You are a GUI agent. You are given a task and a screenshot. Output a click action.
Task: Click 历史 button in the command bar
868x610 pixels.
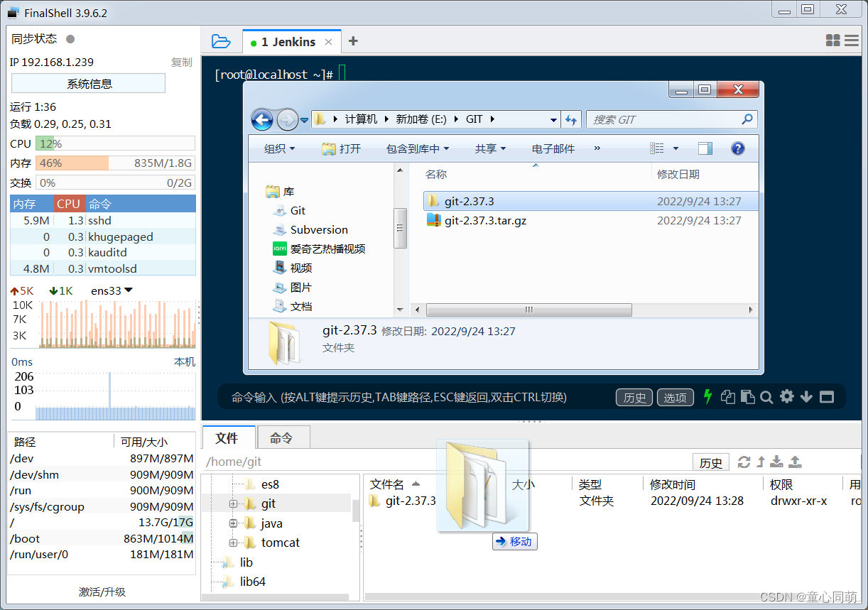(634, 397)
